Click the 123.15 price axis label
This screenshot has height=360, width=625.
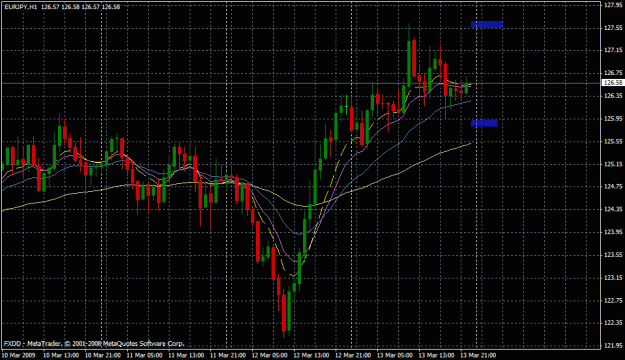coord(613,277)
